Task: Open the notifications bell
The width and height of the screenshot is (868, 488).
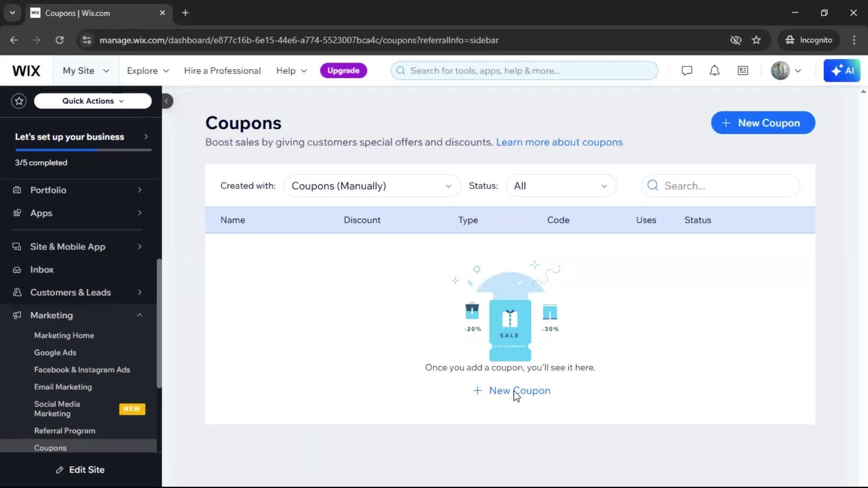Action: 714,71
